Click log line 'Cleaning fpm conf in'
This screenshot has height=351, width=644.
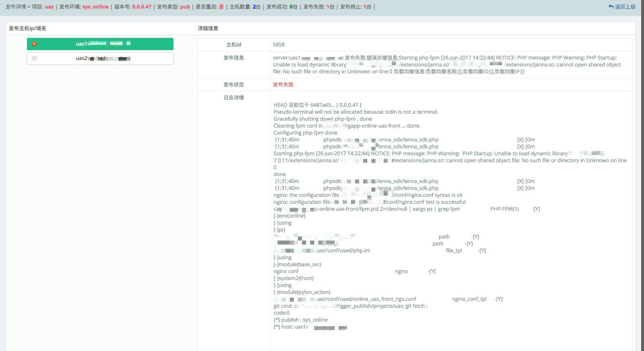(x=347, y=126)
